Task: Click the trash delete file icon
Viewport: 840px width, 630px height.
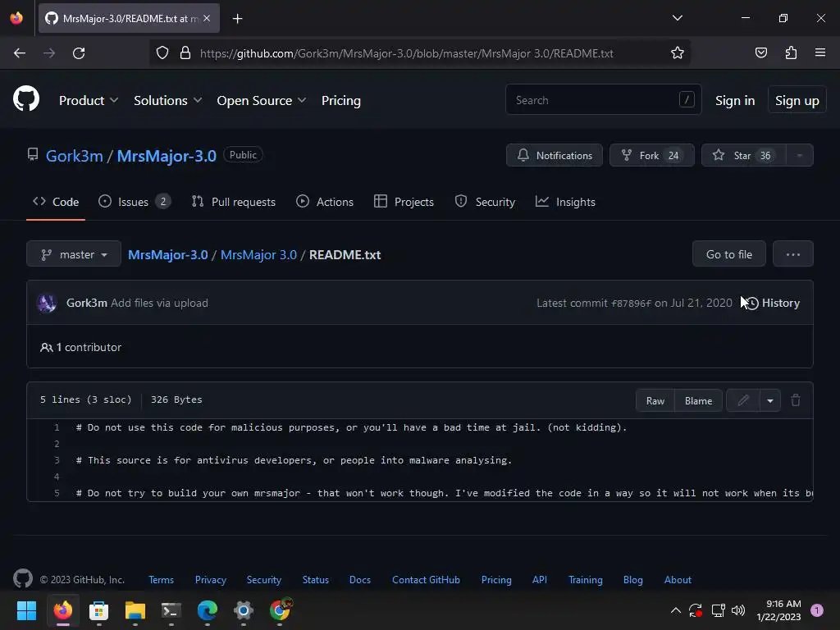Action: 796,400
